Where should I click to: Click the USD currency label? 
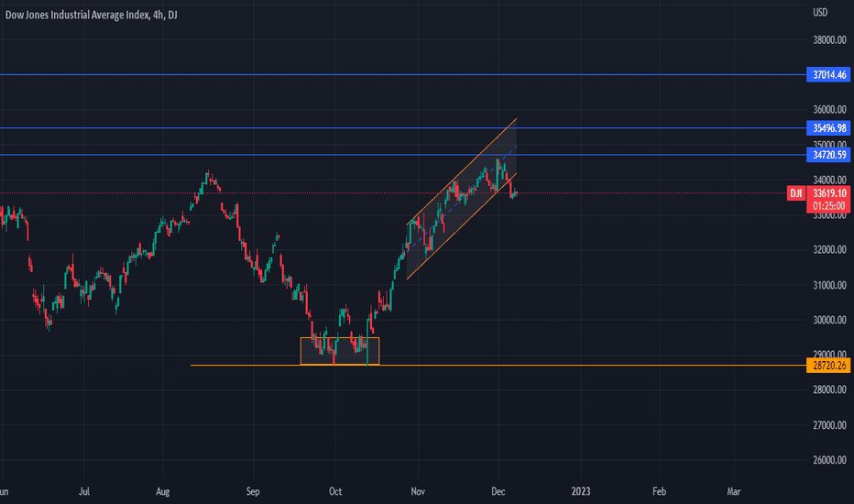pyautogui.click(x=820, y=12)
